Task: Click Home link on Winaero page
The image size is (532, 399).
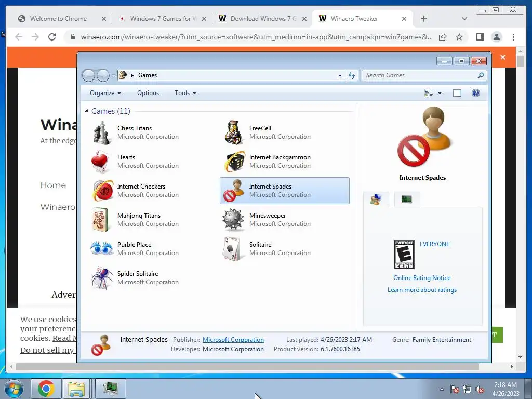Action: [54, 185]
